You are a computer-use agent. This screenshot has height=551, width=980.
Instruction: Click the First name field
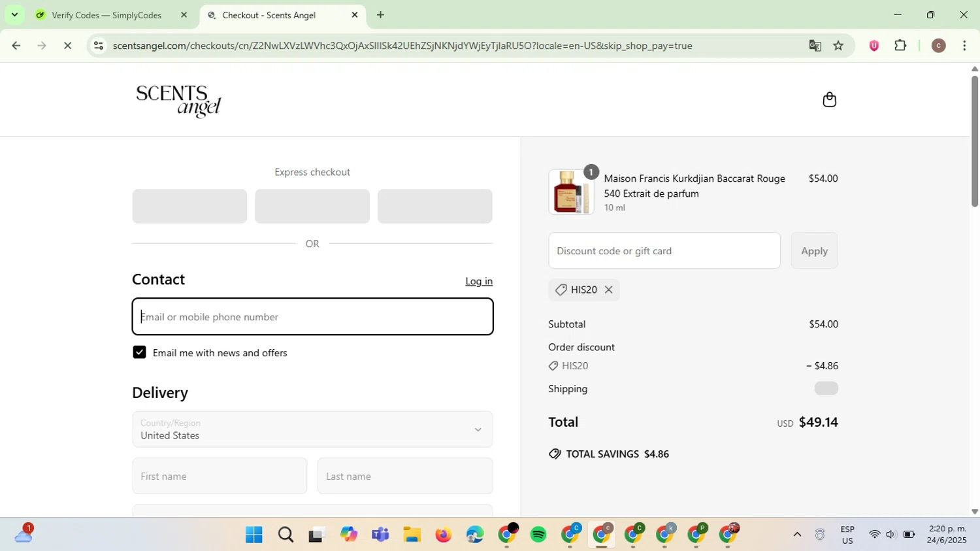tap(220, 476)
